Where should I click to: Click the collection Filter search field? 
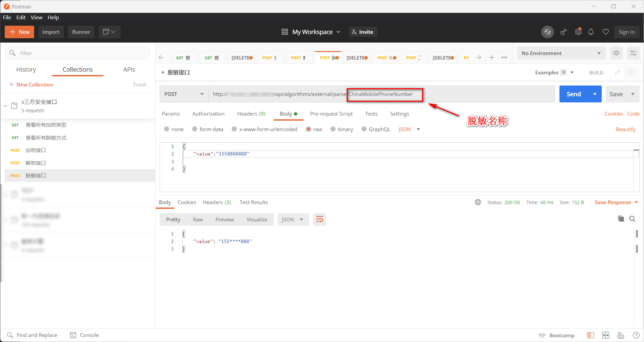[x=78, y=53]
